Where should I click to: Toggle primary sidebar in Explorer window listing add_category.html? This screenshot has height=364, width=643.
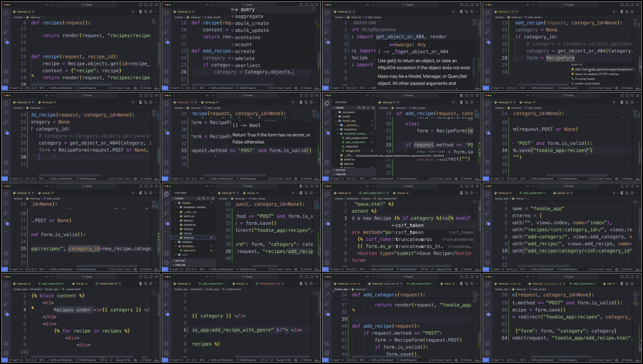(x=462, y=95)
